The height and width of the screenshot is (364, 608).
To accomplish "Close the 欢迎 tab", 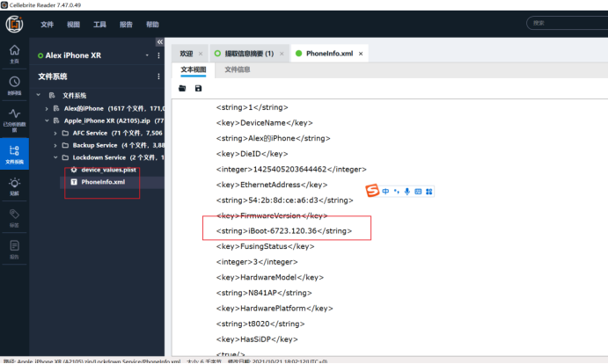I will coord(201,54).
